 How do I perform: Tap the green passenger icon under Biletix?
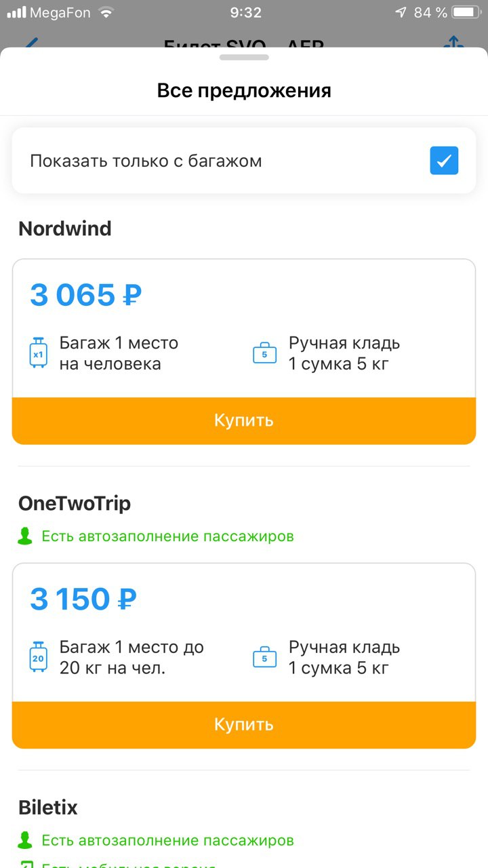click(25, 840)
